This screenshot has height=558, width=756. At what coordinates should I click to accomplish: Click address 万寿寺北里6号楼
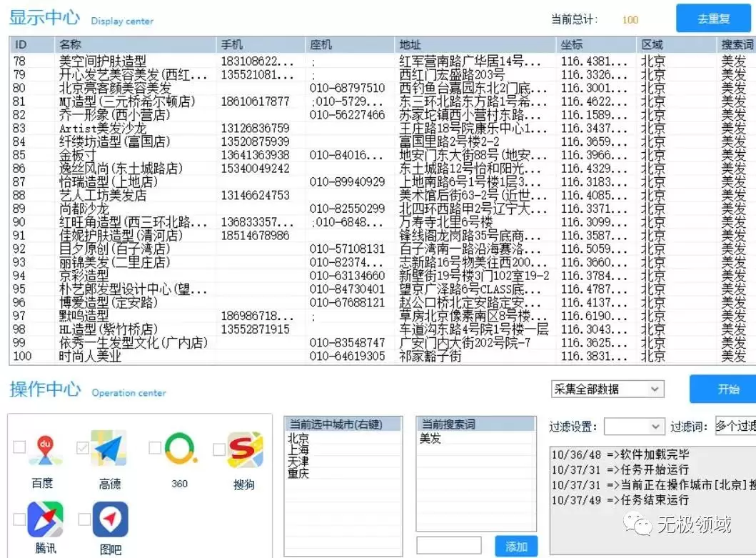(x=446, y=222)
